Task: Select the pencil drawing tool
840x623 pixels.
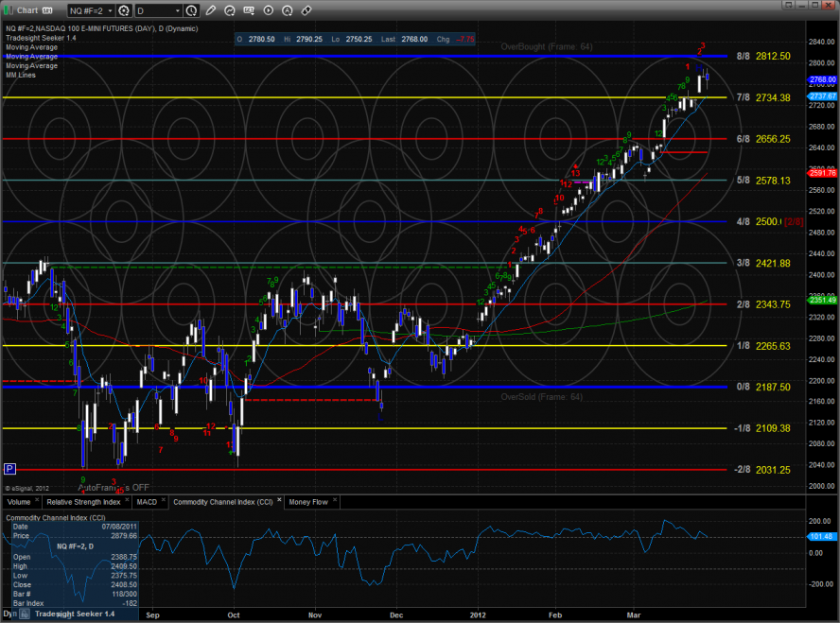Action: (211, 10)
